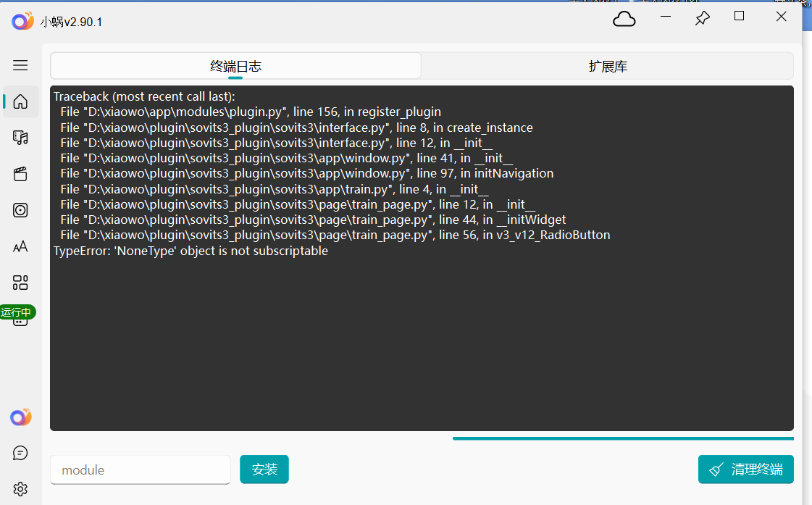
Task: Click the green 运行中 running badge
Action: [x=17, y=312]
